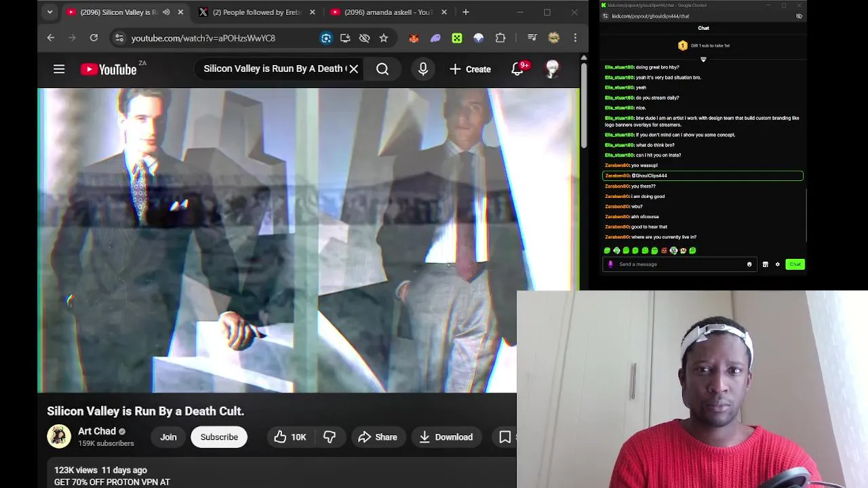This screenshot has height=488, width=868.
Task: Open Art Chad channel avatar
Action: click(x=59, y=436)
